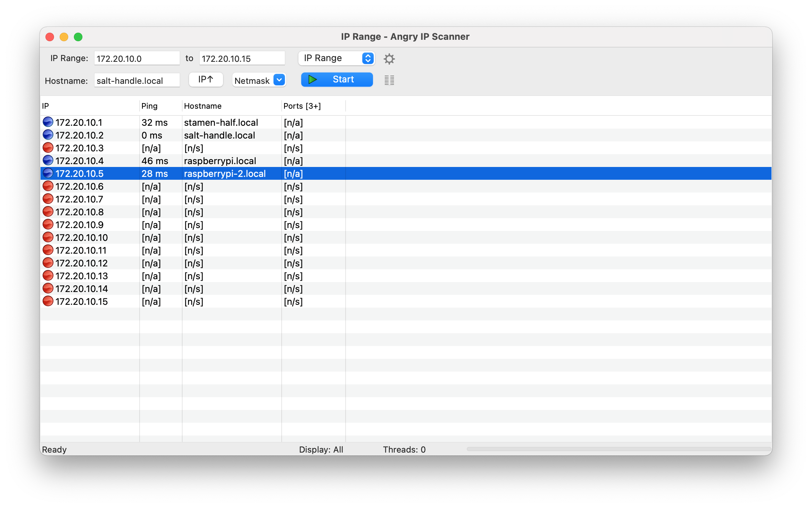Click red status icon for 172.20.10.9
Screen dimensions: 812x508
[x=48, y=225]
